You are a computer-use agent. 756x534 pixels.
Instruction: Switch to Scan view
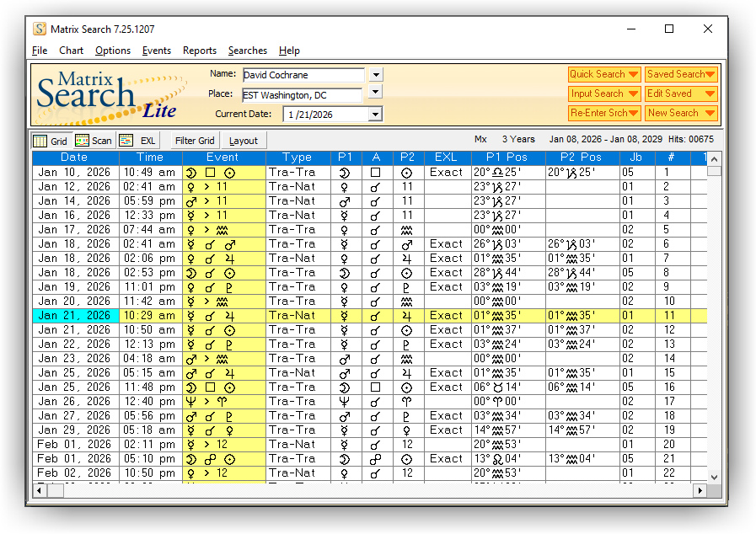click(x=93, y=141)
